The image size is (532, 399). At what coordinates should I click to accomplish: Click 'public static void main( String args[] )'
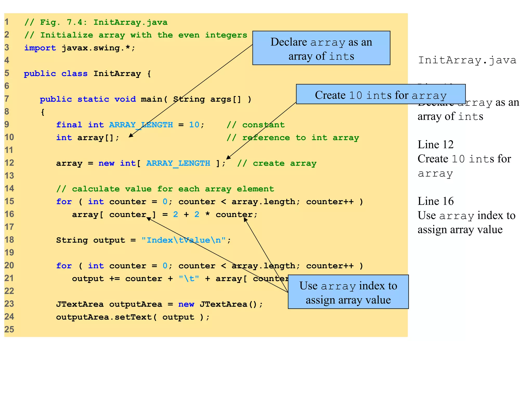tap(146, 99)
